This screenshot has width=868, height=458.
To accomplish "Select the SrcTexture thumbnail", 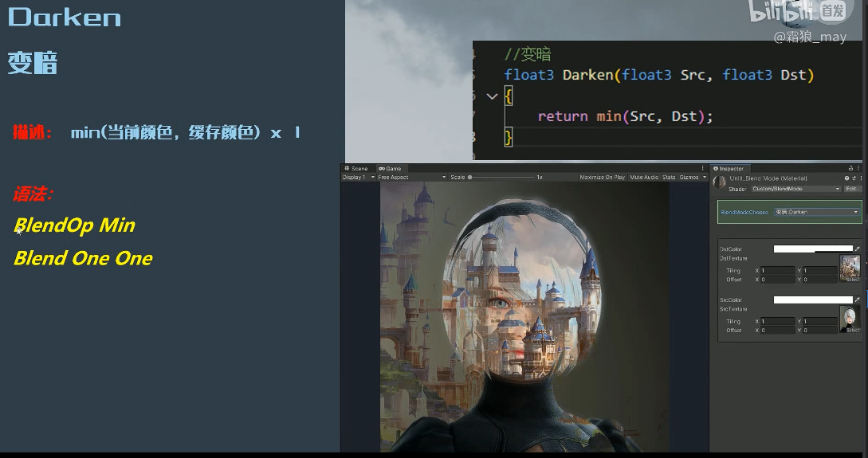I will (x=850, y=319).
